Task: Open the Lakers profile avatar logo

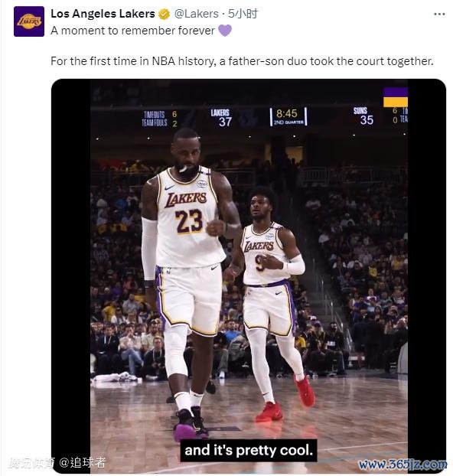Action: point(29,21)
